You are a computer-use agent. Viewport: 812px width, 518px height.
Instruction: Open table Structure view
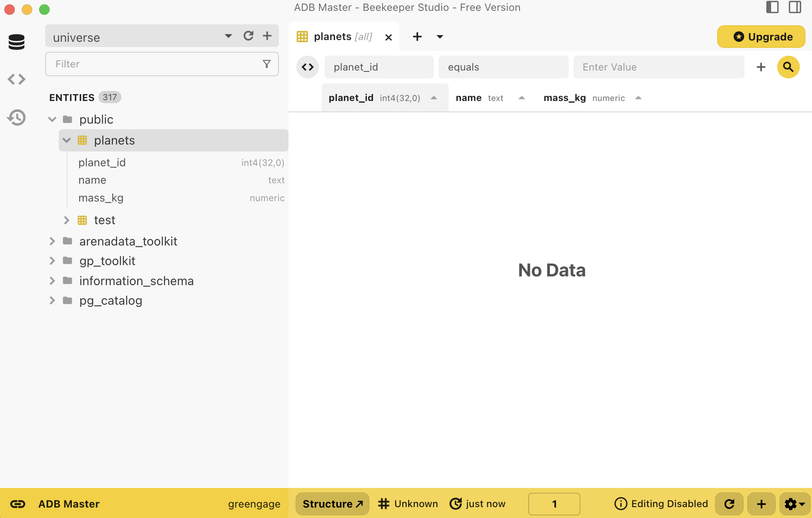click(x=332, y=504)
